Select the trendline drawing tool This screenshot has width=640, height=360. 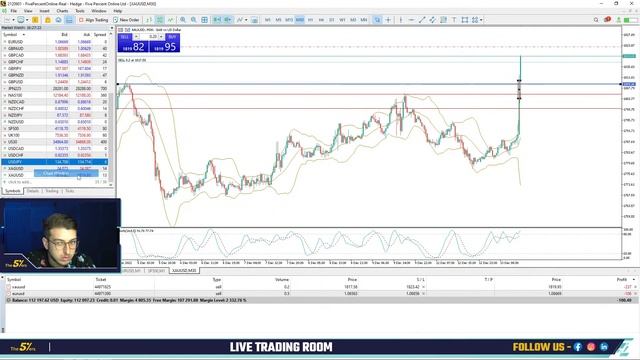tap(422, 20)
